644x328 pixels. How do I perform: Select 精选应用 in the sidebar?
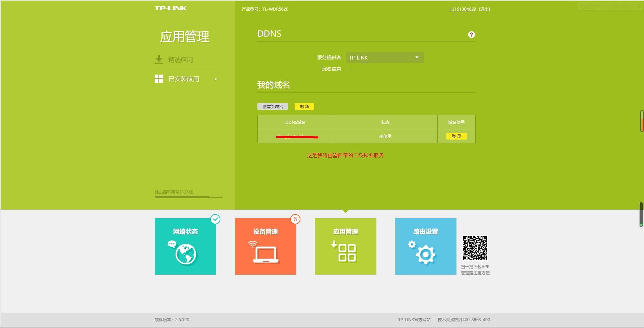point(180,60)
